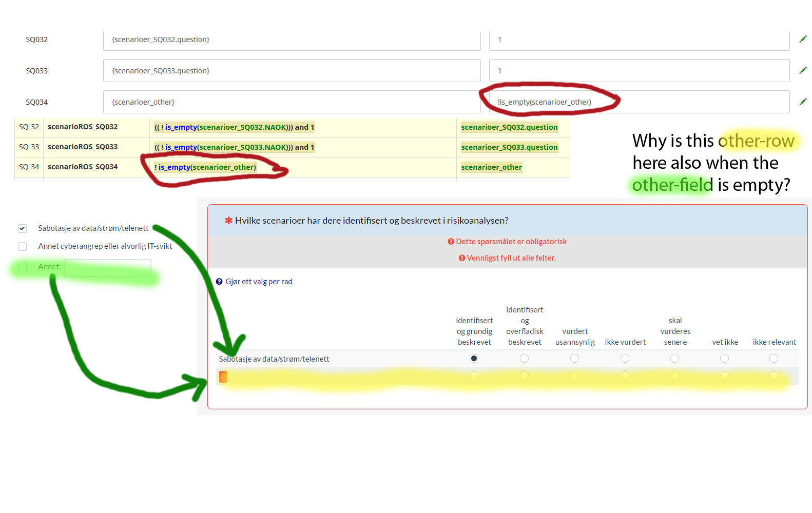Check Annet cyberangrep eller alvorlig IT-svikt
812x513 pixels.
(x=22, y=246)
